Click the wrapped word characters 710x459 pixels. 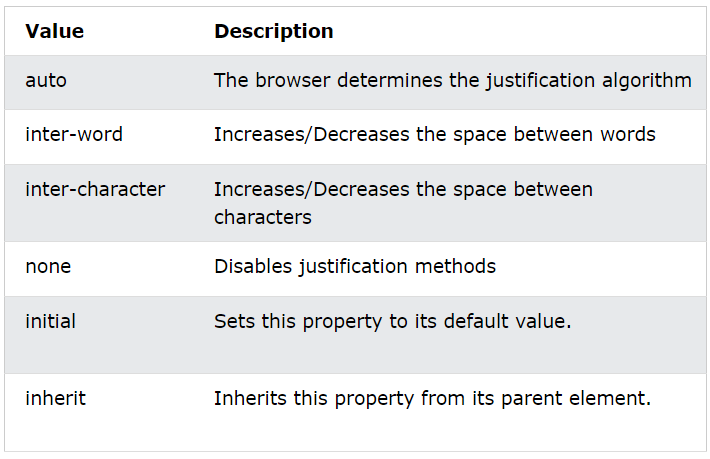(262, 217)
